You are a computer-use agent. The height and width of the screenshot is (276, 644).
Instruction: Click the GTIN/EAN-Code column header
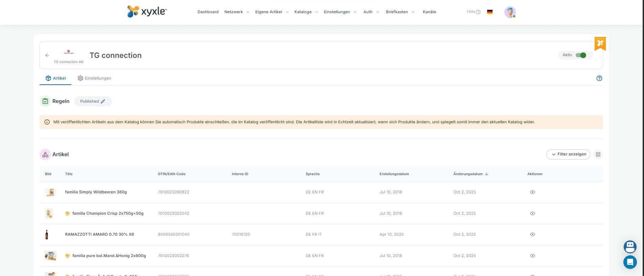(172, 174)
